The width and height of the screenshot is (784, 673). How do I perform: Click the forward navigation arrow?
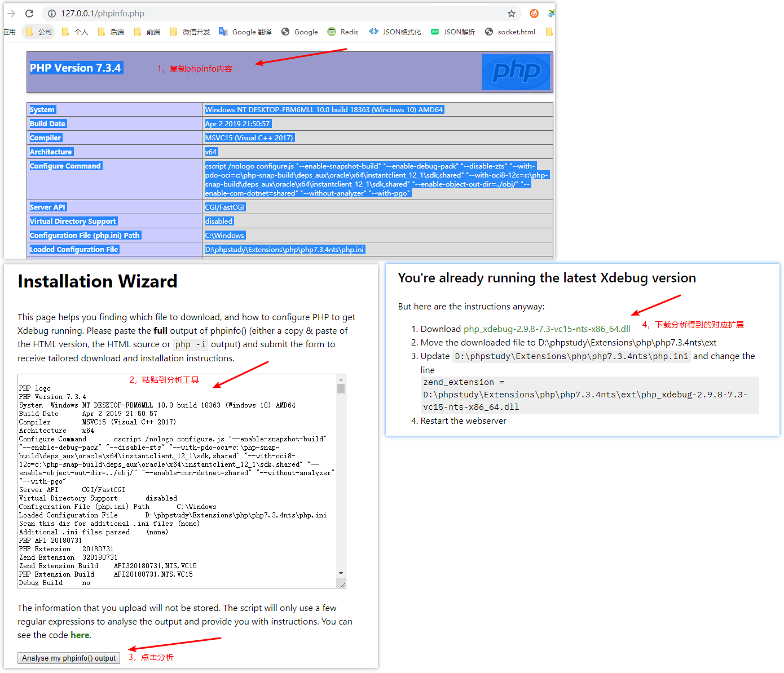coord(11,14)
